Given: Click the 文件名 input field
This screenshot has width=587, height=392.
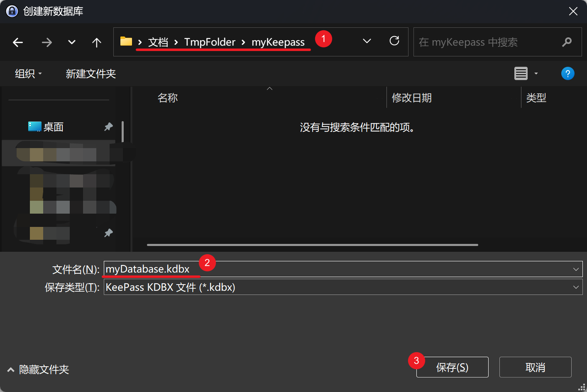Looking at the screenshot, I should coord(343,269).
